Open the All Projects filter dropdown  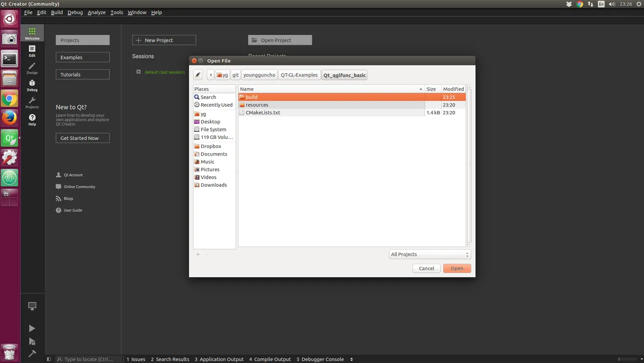(x=430, y=254)
